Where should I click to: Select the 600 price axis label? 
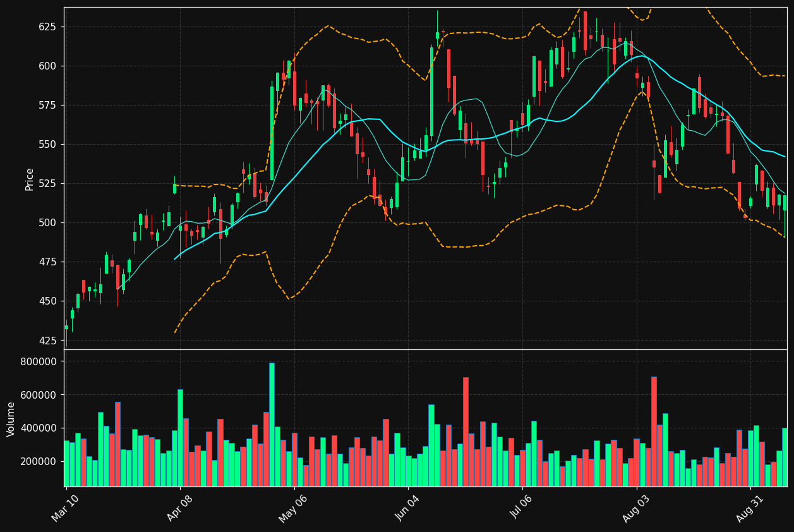pyautogui.click(x=47, y=66)
